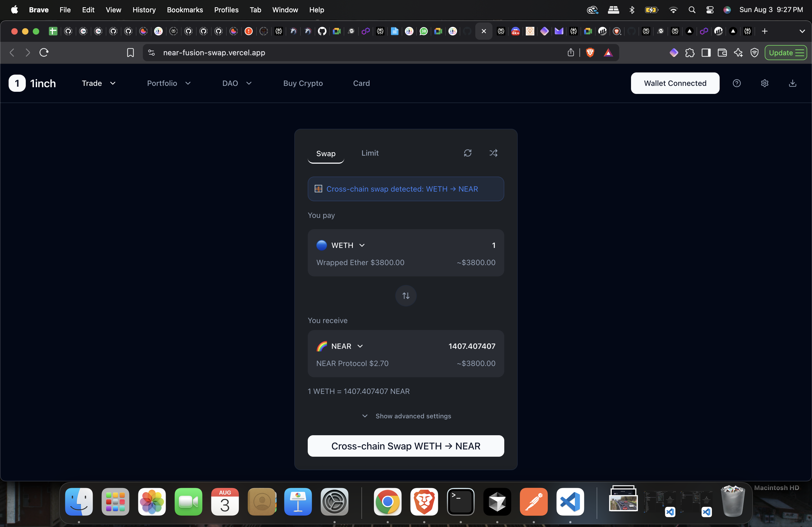Expand the Portfolio dropdown menu
The image size is (812, 527).
[169, 83]
